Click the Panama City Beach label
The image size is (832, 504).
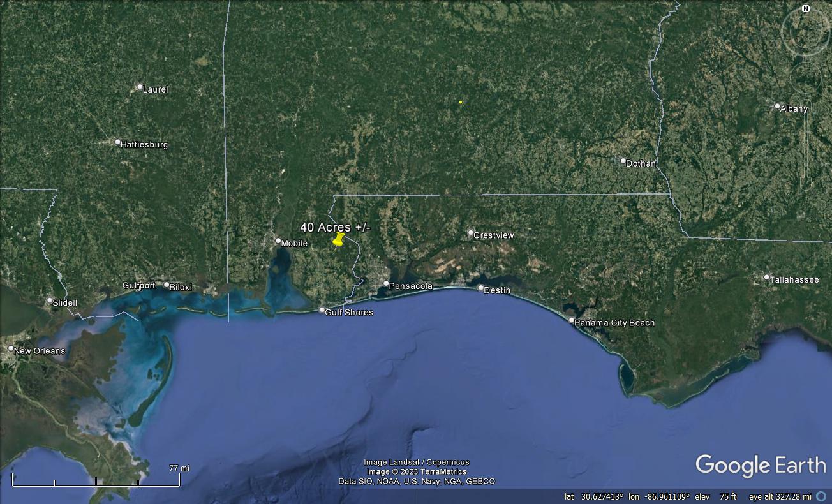tap(614, 323)
